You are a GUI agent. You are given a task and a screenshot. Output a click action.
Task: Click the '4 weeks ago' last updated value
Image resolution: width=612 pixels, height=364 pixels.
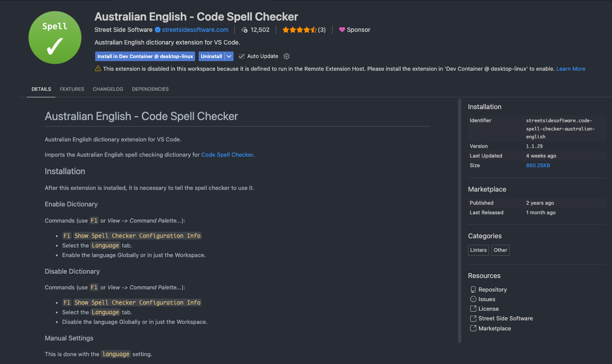pyautogui.click(x=541, y=156)
